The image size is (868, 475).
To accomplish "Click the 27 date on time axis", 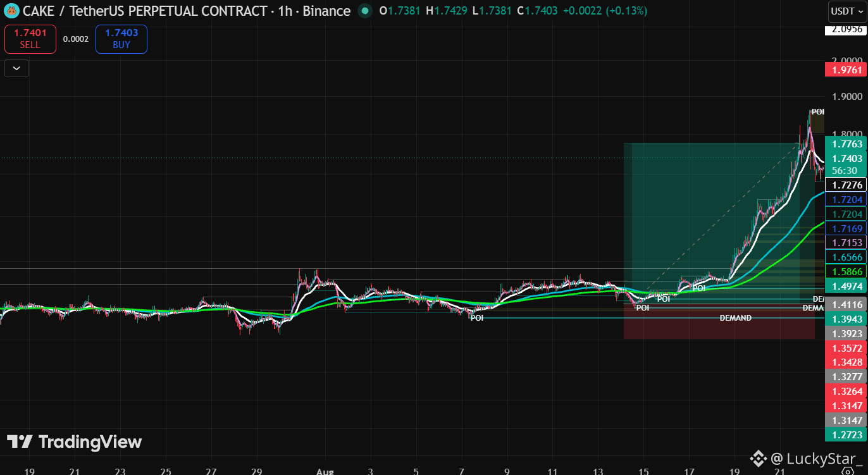I will pos(211,472).
